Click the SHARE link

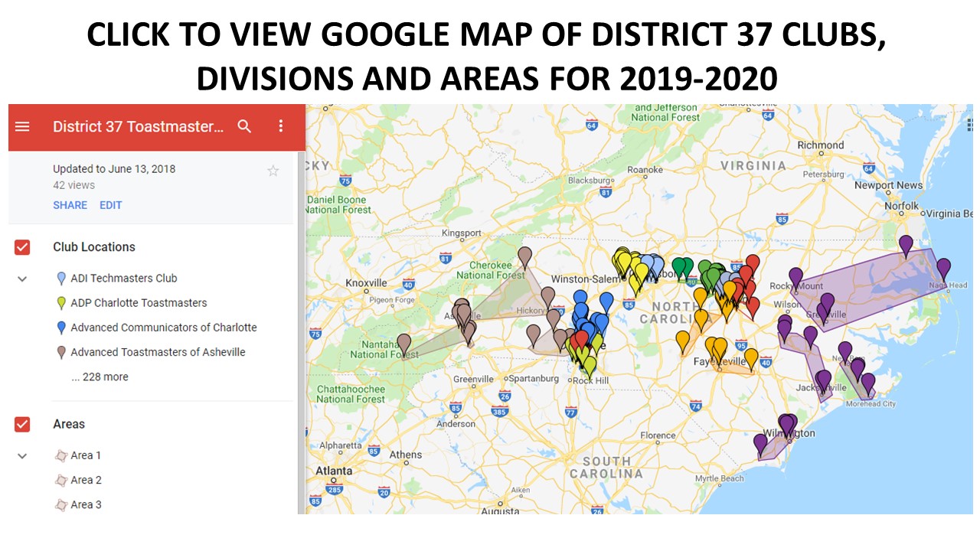70,205
